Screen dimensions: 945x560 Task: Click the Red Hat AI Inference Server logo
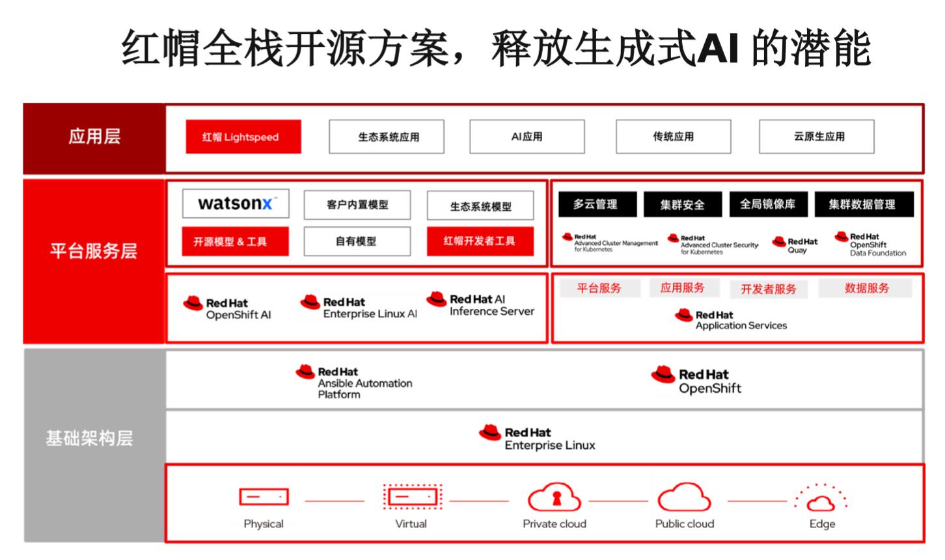click(481, 305)
